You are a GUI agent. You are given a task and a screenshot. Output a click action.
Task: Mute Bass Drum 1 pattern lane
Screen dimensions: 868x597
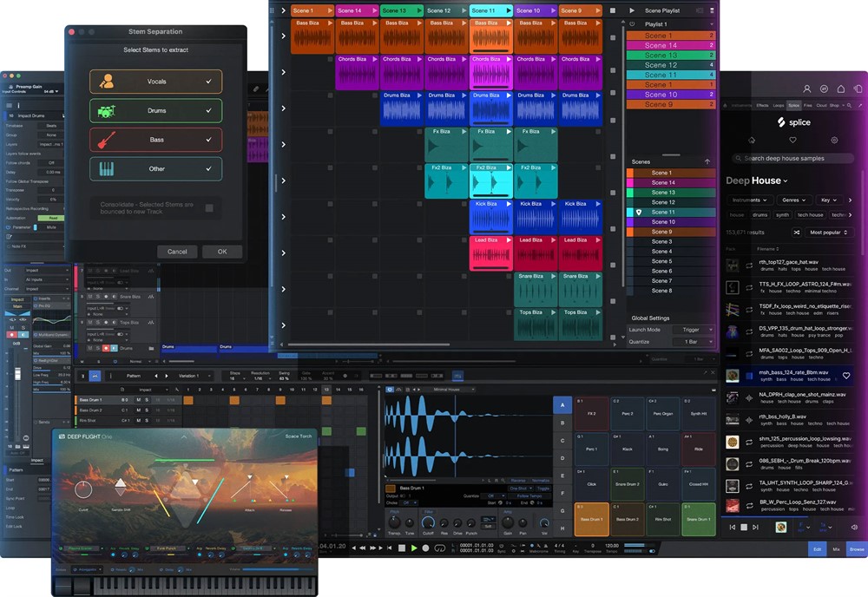138,399
